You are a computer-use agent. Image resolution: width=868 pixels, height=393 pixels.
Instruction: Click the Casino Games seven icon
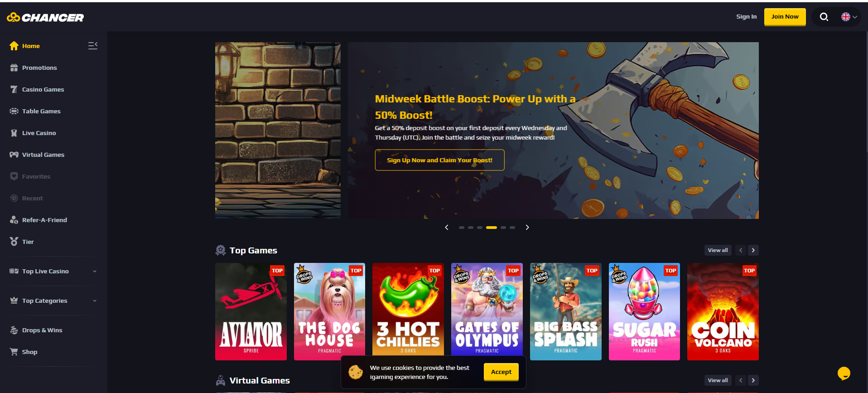[14, 89]
